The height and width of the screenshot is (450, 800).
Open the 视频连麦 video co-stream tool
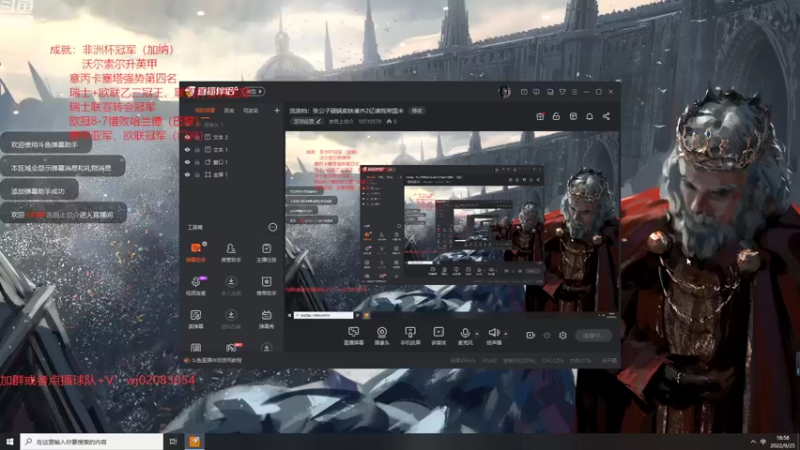pyautogui.click(x=196, y=286)
